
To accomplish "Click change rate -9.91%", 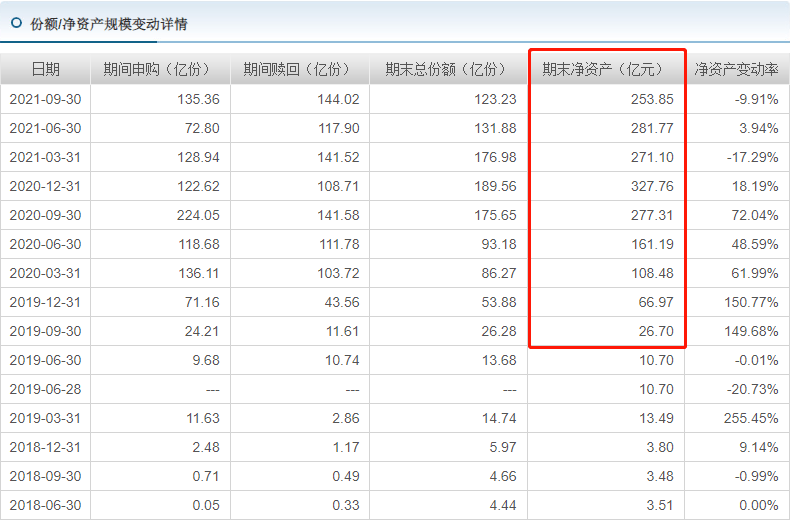I will click(x=756, y=99).
